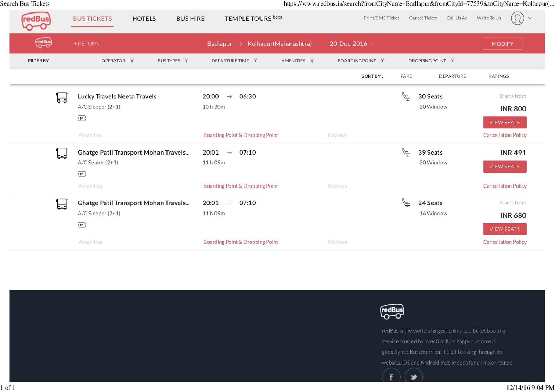This screenshot has height=392, width=555.
Task: Click the INR 491 fare
Action: (x=513, y=153)
